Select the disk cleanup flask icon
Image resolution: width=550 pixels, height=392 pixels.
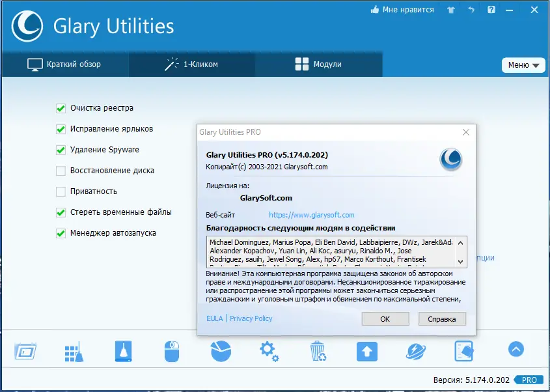[122, 350]
